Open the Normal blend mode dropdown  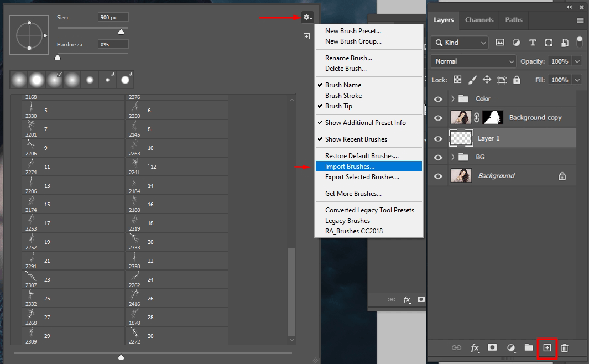click(474, 61)
